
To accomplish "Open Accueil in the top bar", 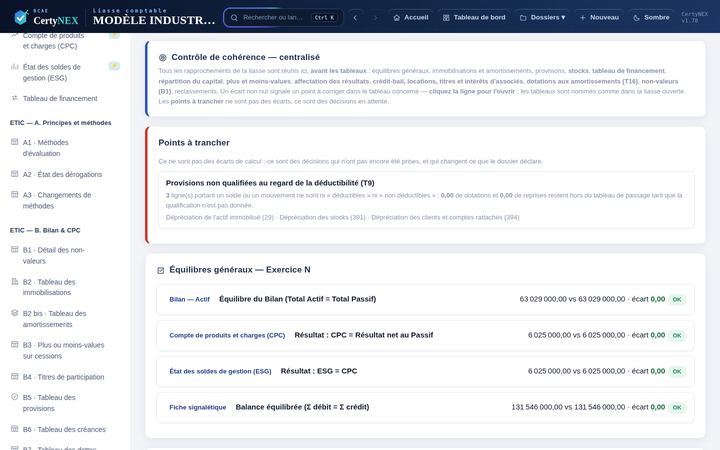I will point(411,17).
